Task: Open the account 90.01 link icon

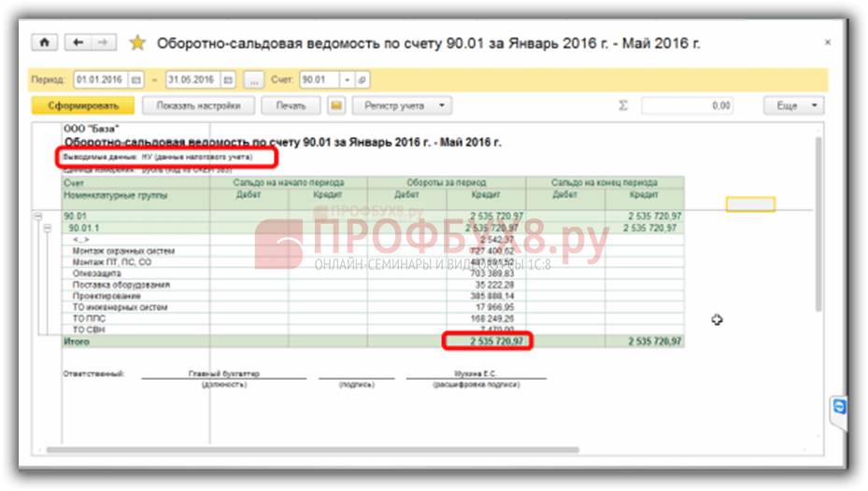Action: click(x=363, y=80)
